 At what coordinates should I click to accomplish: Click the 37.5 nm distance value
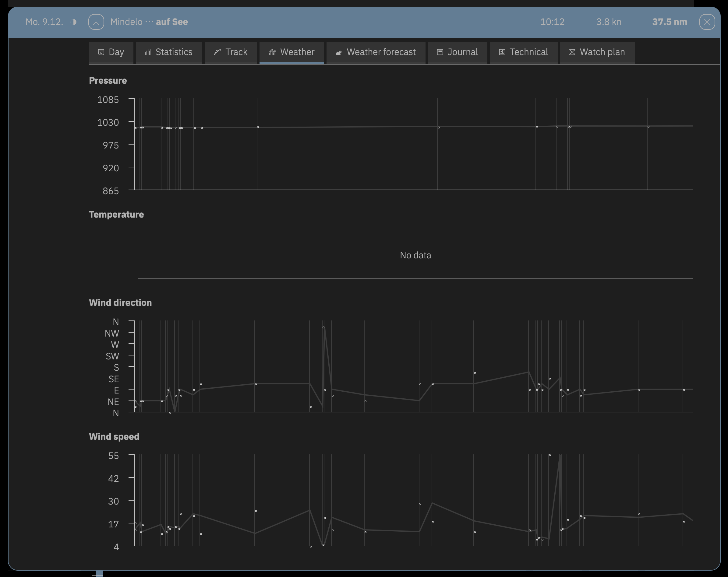coord(669,22)
